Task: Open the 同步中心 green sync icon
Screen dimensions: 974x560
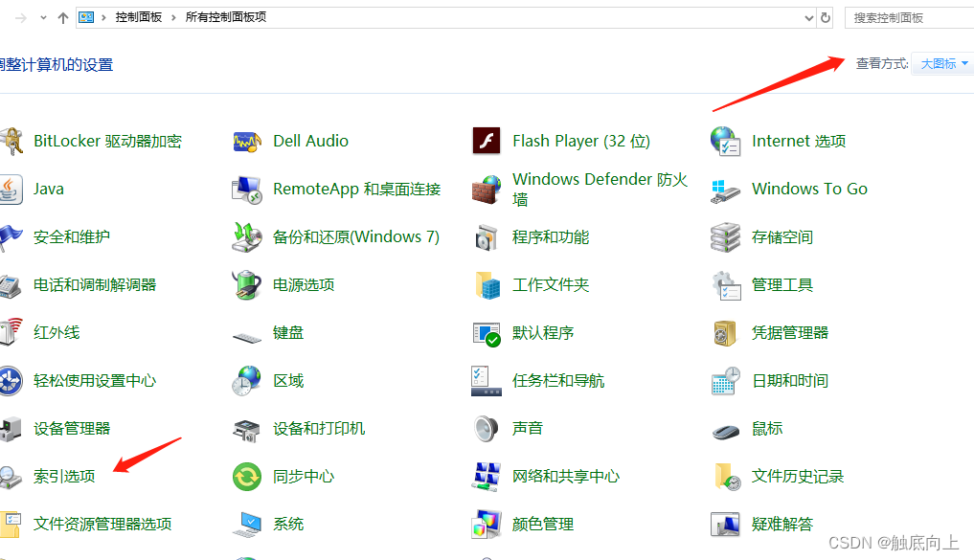Action: coord(246,477)
